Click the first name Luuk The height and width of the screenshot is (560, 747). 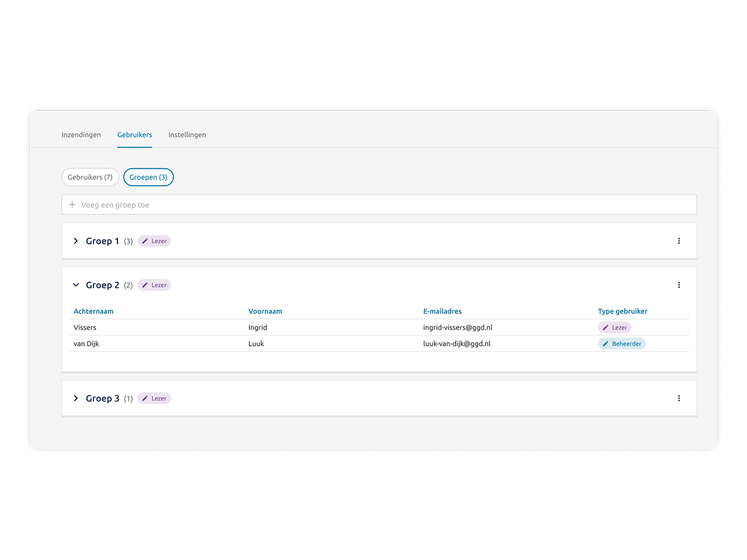256,344
